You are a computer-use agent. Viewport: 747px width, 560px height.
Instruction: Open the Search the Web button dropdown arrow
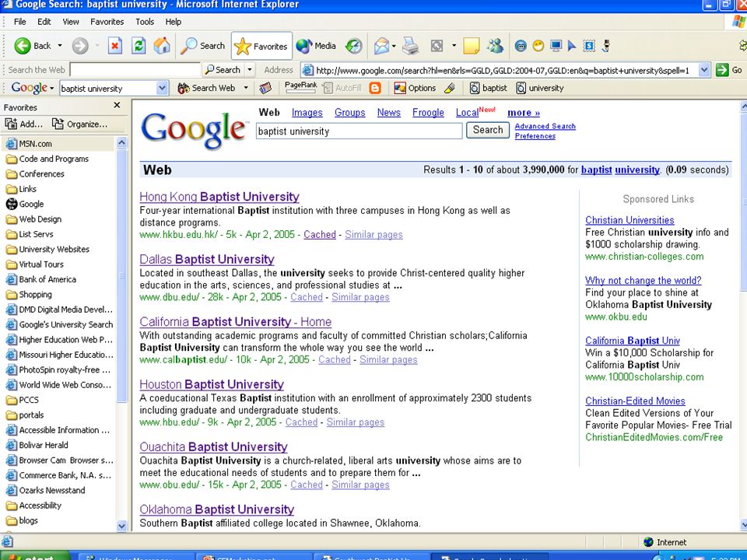(249, 69)
